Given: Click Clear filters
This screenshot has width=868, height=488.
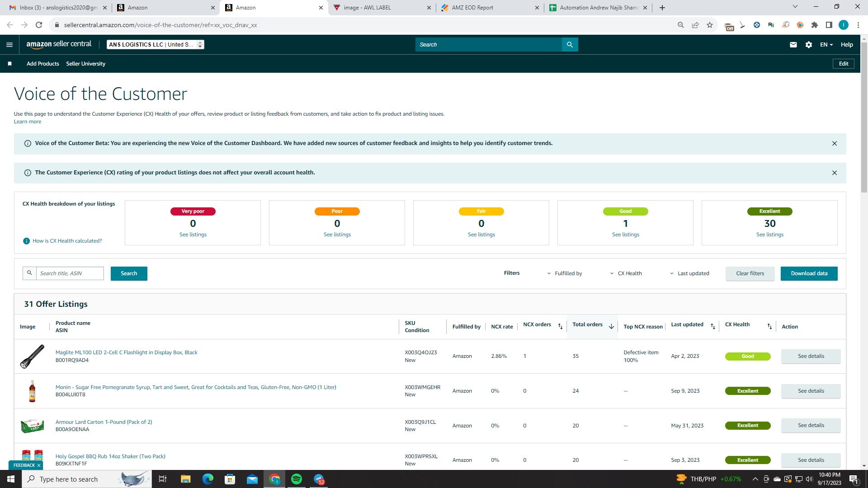Looking at the screenshot, I should click(x=750, y=273).
